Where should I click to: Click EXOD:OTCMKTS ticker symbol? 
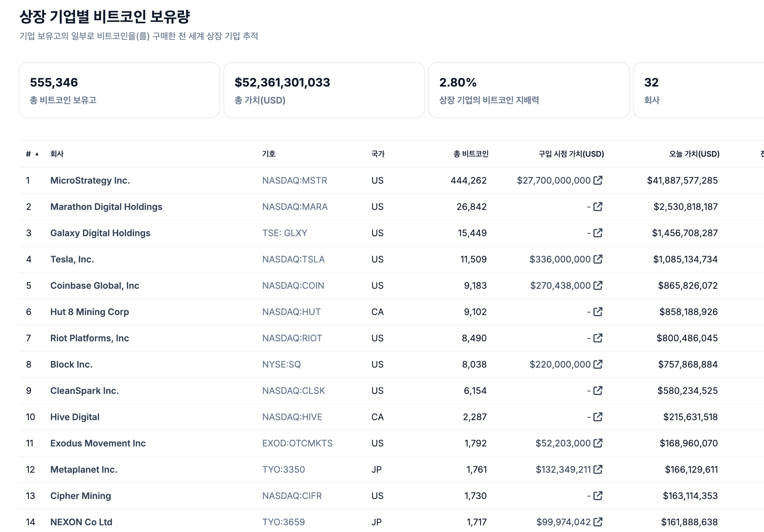click(297, 443)
